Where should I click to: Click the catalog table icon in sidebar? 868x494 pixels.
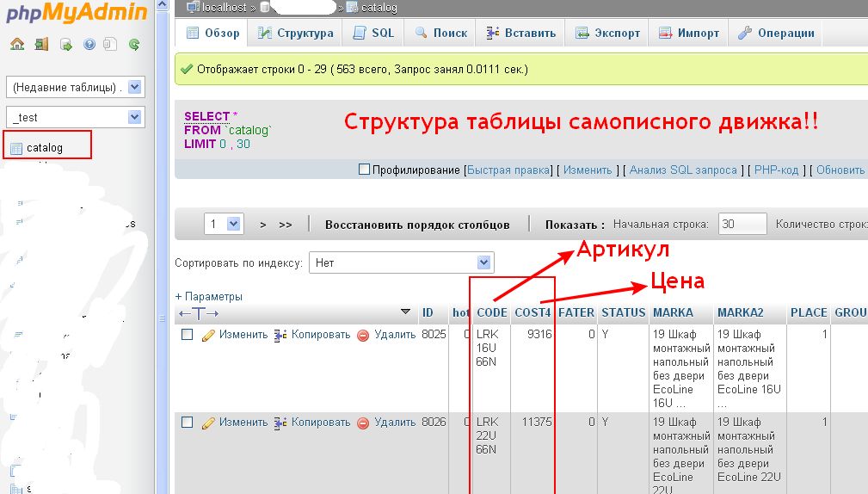coord(16,148)
